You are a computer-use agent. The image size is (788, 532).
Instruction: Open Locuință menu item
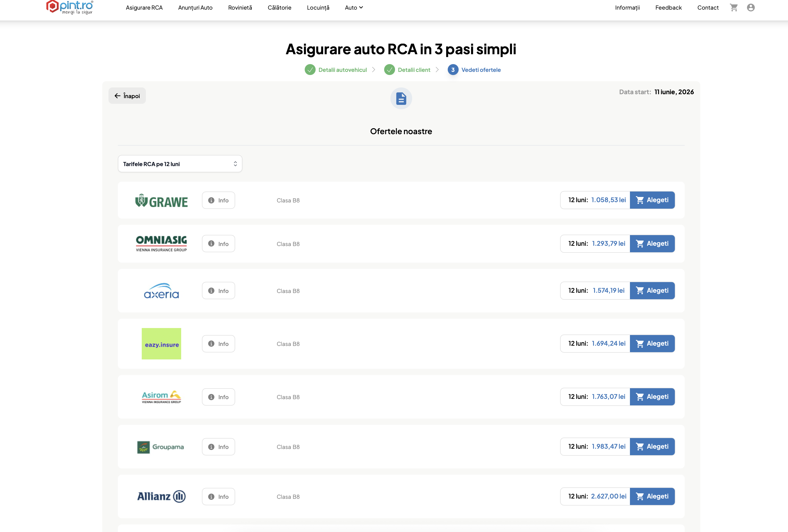318,8
